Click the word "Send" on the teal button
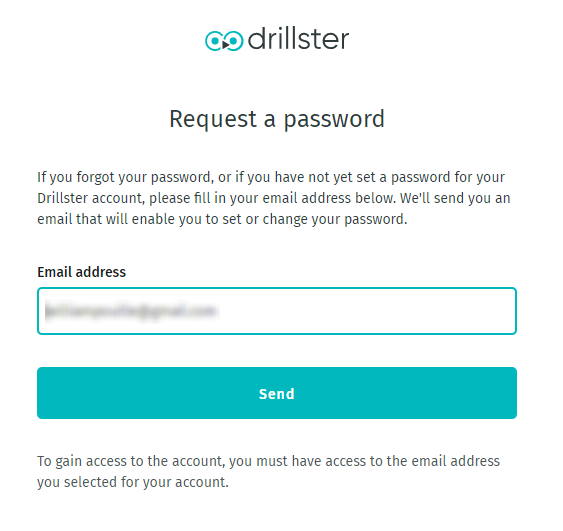Screen dimensions: 563x531 [277, 394]
